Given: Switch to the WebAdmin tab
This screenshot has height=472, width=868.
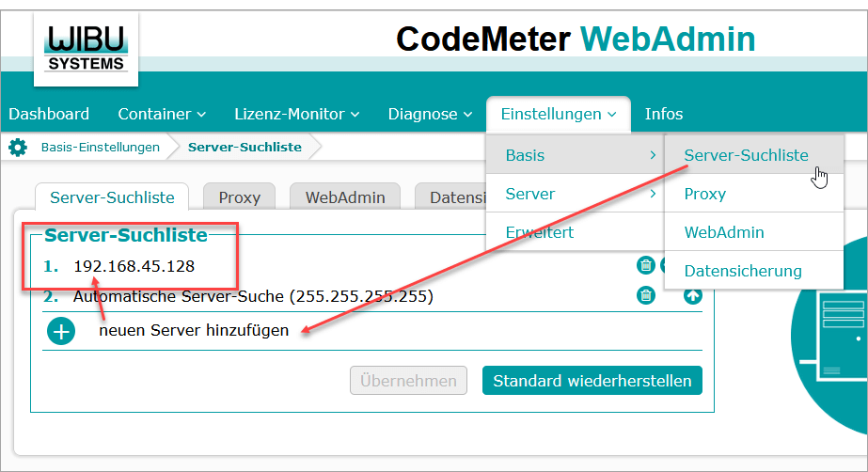Looking at the screenshot, I should [x=345, y=197].
